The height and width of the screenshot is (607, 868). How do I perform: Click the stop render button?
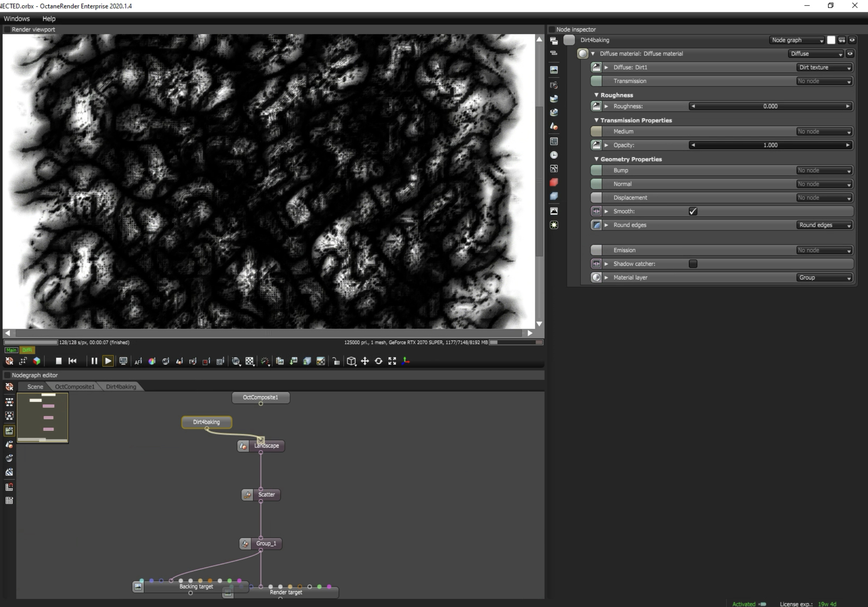(59, 361)
